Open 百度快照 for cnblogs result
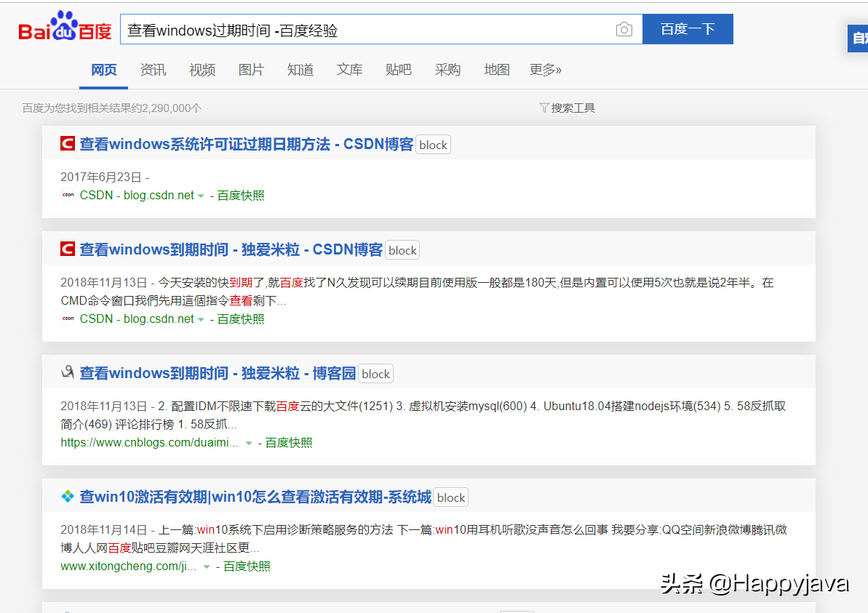This screenshot has width=868, height=613. (289, 443)
